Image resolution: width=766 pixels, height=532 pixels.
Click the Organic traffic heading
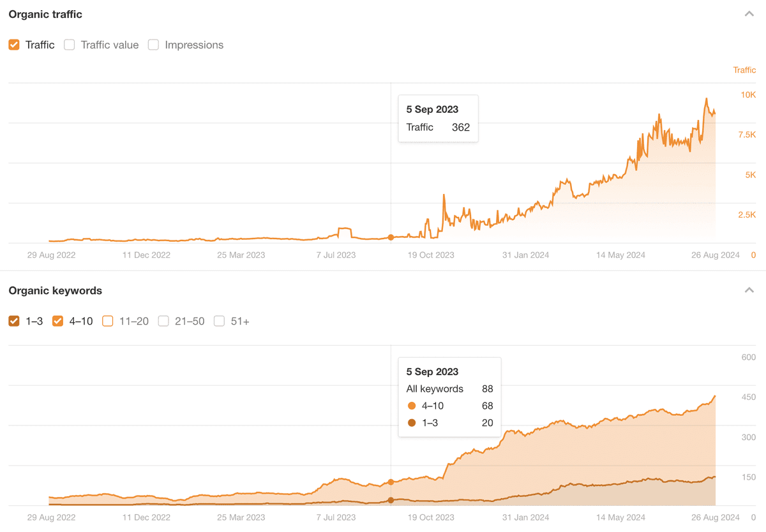click(45, 14)
